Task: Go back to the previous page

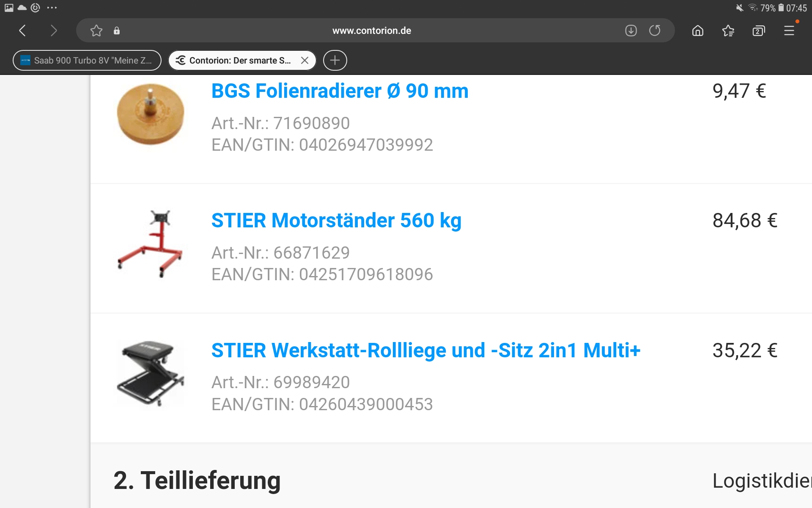Action: pos(23,30)
